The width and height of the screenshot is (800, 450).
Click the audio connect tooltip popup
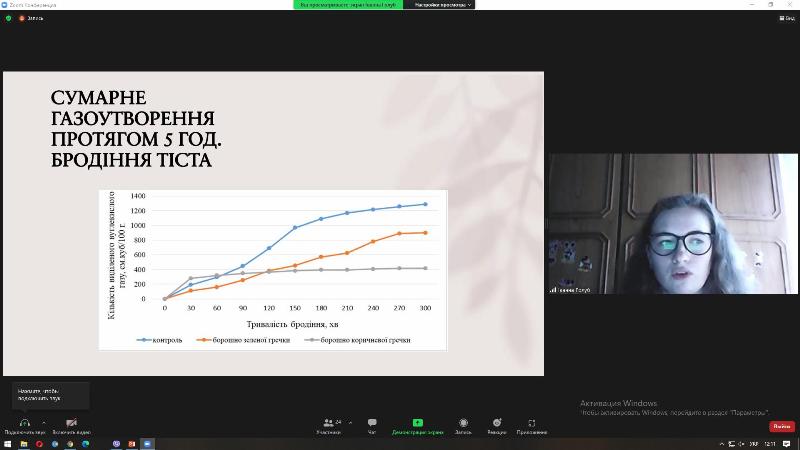pos(51,395)
